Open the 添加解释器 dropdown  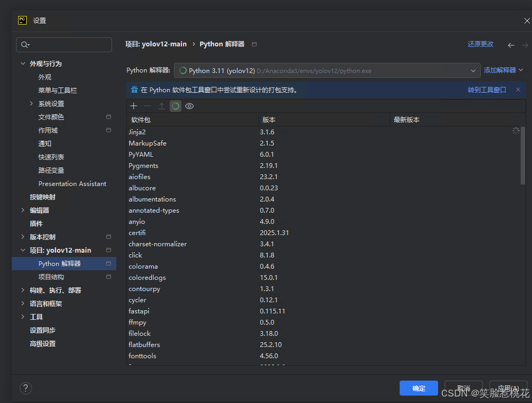503,70
